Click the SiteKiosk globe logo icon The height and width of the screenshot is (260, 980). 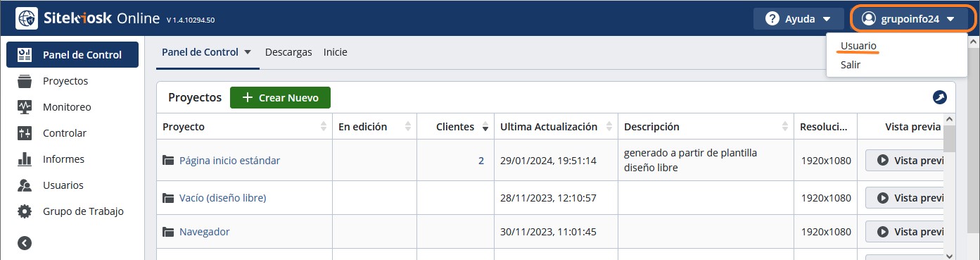point(26,18)
